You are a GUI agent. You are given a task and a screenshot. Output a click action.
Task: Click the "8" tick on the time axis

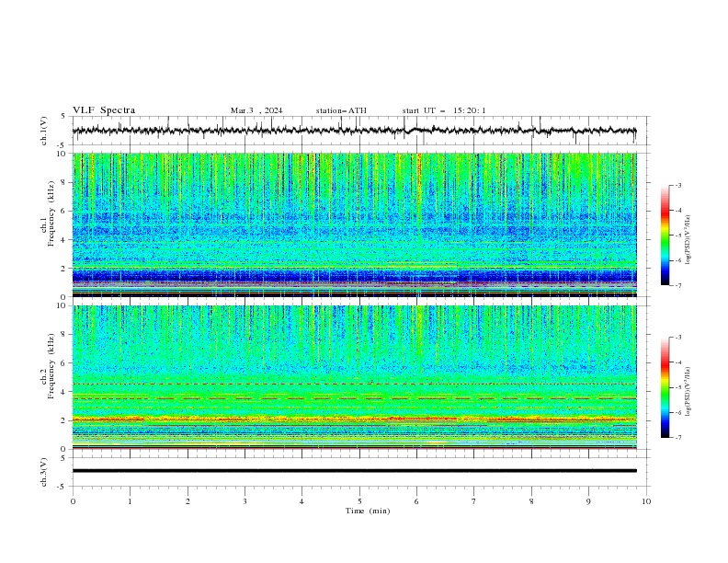(531, 501)
